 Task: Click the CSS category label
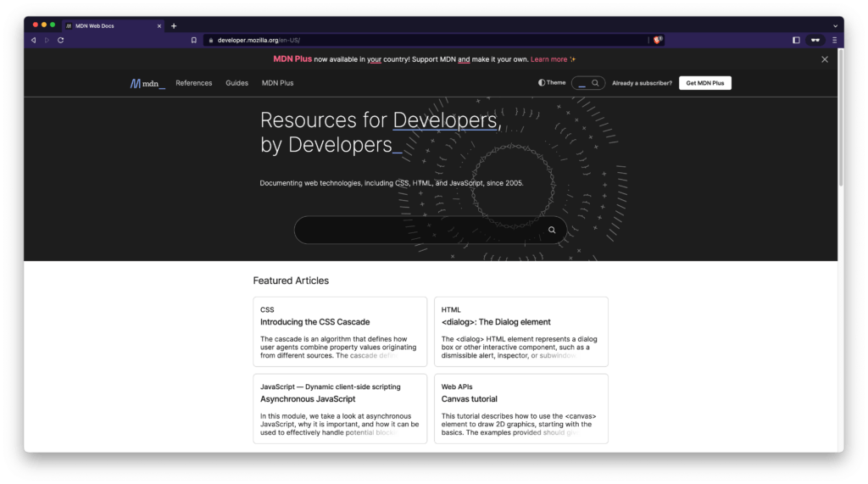click(267, 309)
